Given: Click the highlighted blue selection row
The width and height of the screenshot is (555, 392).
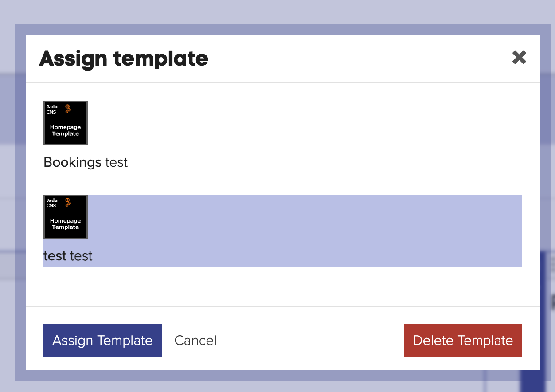Looking at the screenshot, I should tap(283, 230).
